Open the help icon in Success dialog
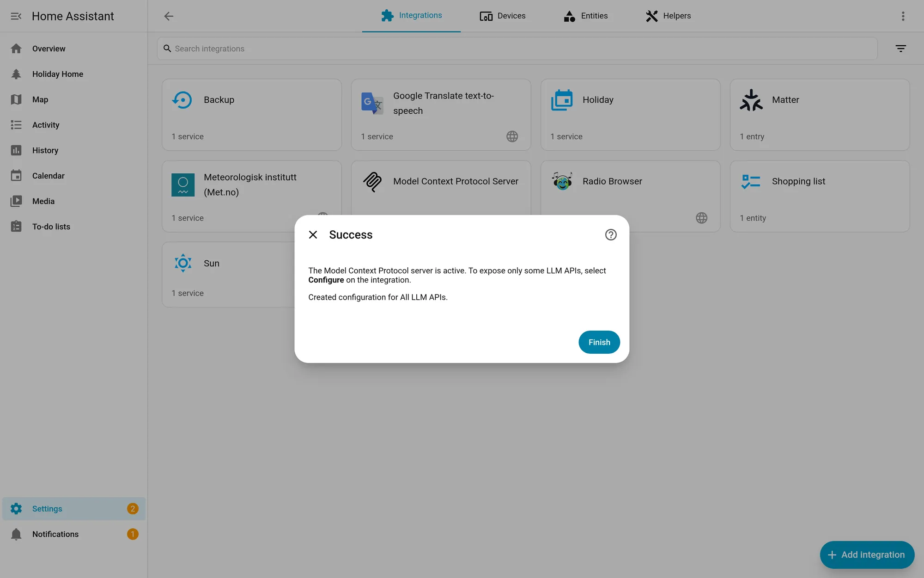 611,235
